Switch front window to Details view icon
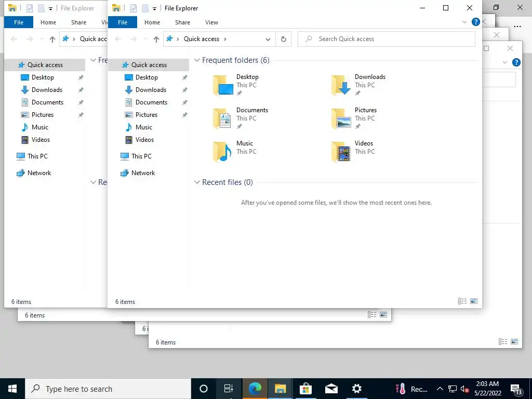 462,301
